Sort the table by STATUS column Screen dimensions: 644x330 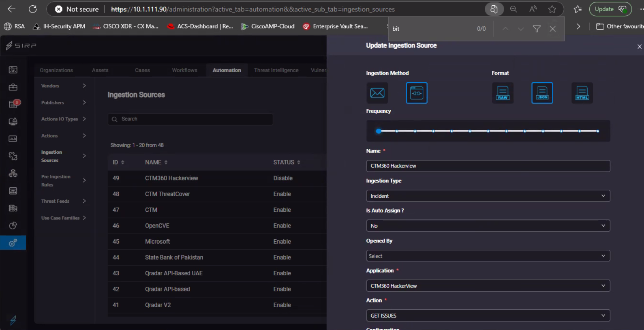(287, 163)
